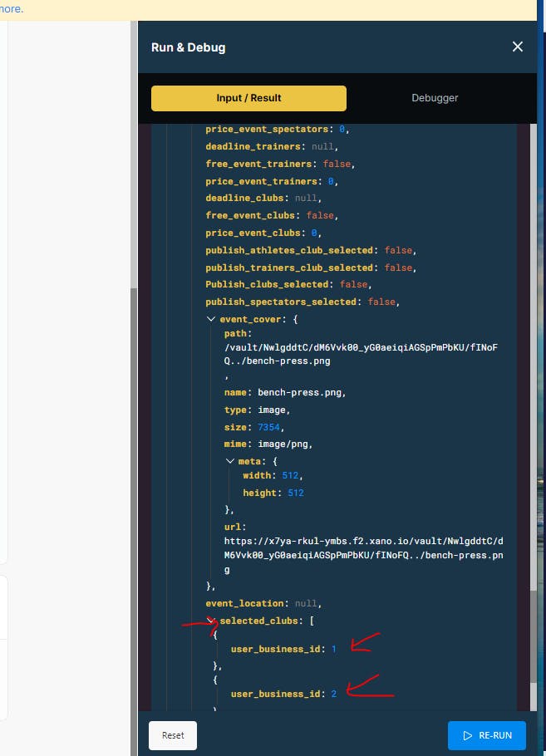Click the 'more.' link in the banner

(12, 8)
